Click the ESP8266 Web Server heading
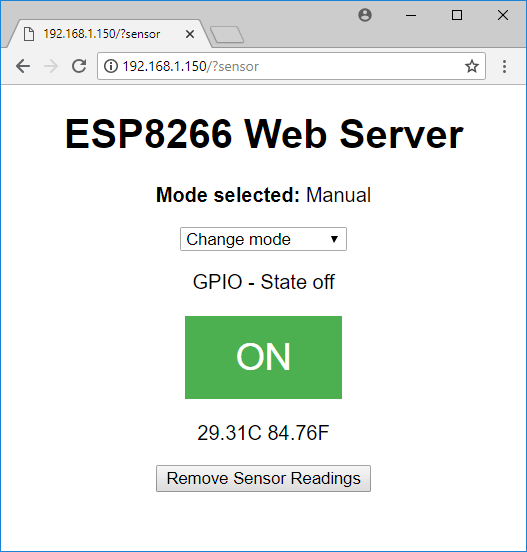This screenshot has width=527, height=552. (x=264, y=134)
